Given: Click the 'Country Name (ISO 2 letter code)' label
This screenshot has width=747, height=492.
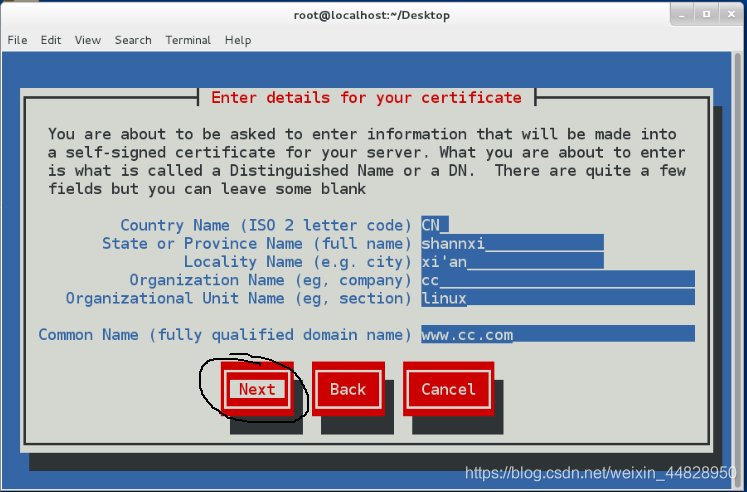Looking at the screenshot, I should (x=265, y=225).
